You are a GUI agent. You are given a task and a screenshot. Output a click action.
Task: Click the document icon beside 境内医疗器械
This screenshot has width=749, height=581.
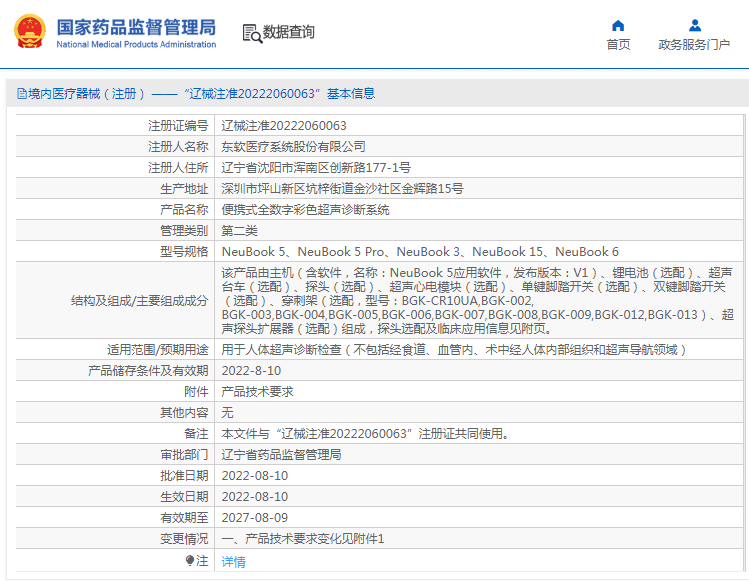tap(21, 94)
